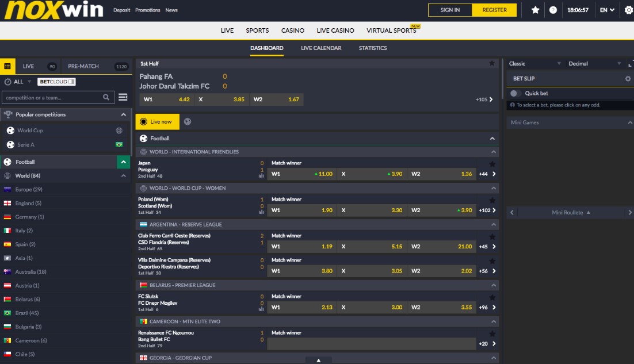Open the SPORTS main menu item
634x364 pixels.
(x=257, y=30)
